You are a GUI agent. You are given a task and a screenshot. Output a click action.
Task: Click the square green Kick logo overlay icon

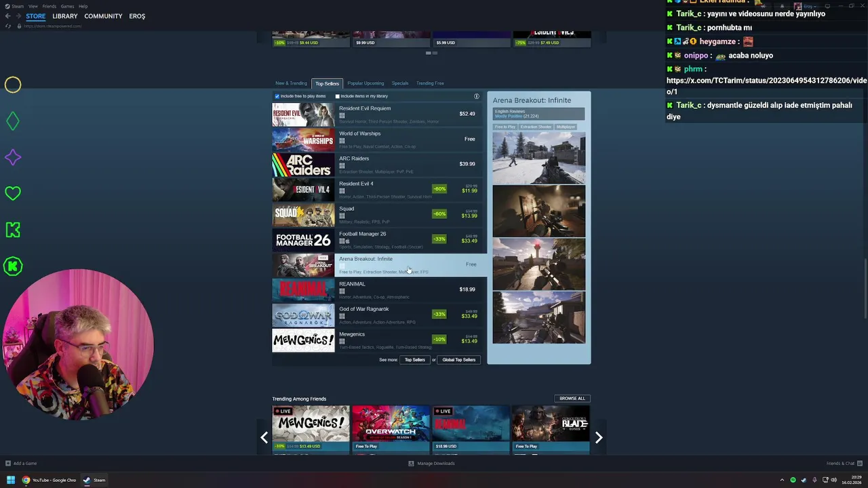point(13,230)
